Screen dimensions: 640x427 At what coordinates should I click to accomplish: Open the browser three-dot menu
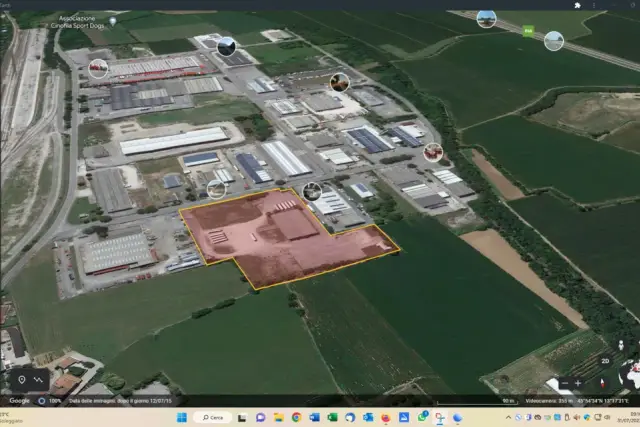(x=593, y=5)
